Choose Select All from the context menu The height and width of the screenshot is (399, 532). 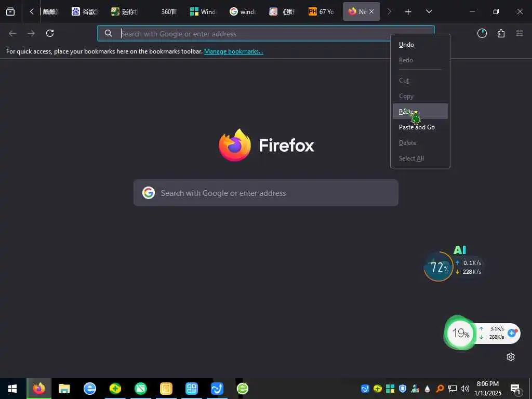click(x=420, y=158)
